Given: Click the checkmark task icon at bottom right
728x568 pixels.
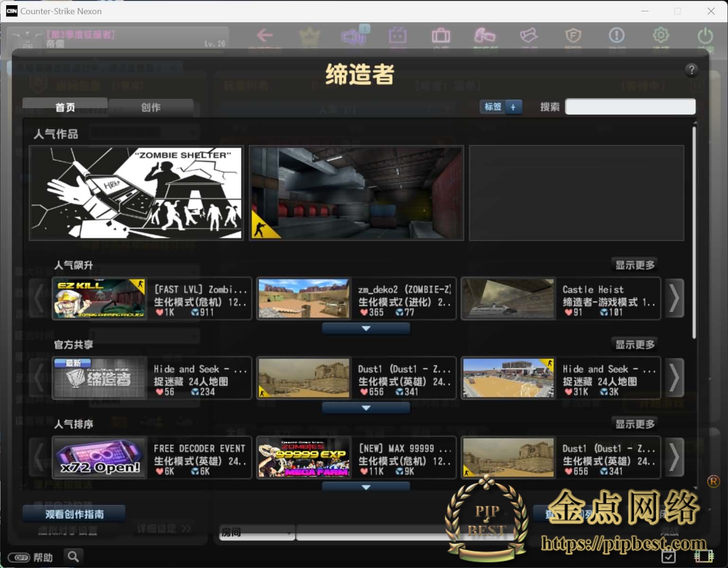Looking at the screenshot, I should [x=668, y=557].
